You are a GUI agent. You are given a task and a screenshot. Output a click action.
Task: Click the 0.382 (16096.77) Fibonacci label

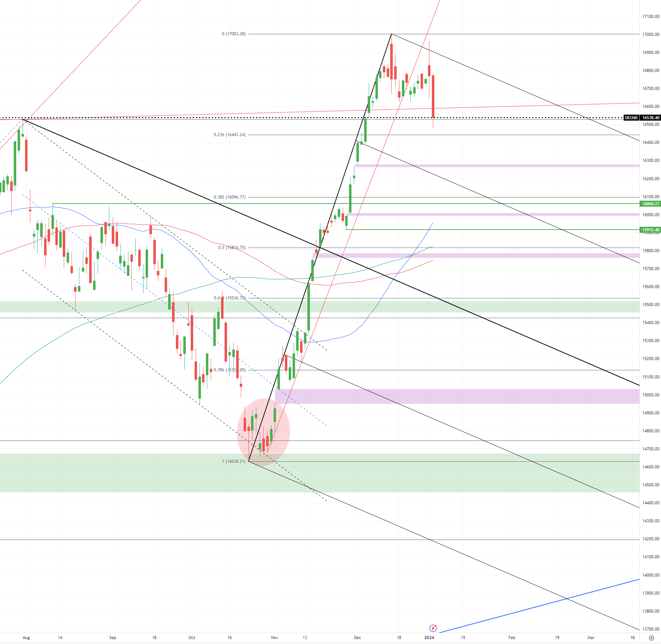[229, 197]
